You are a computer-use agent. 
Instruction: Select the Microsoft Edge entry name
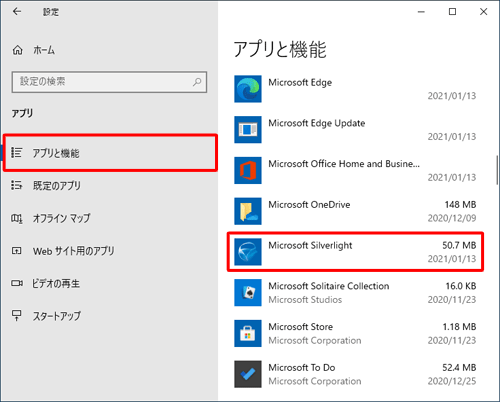(x=300, y=82)
